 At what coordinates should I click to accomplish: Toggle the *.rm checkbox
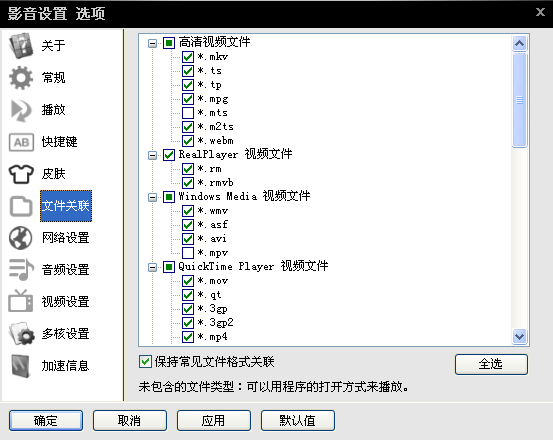click(188, 169)
